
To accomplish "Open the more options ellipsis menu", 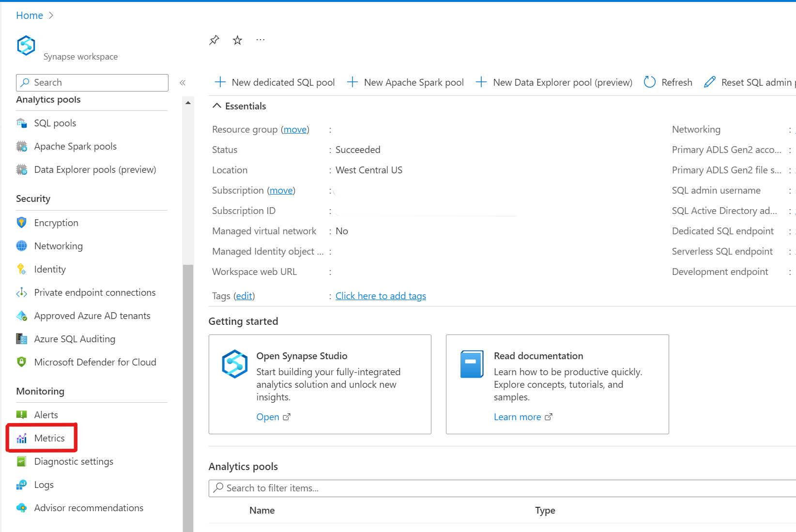I will 260,40.
